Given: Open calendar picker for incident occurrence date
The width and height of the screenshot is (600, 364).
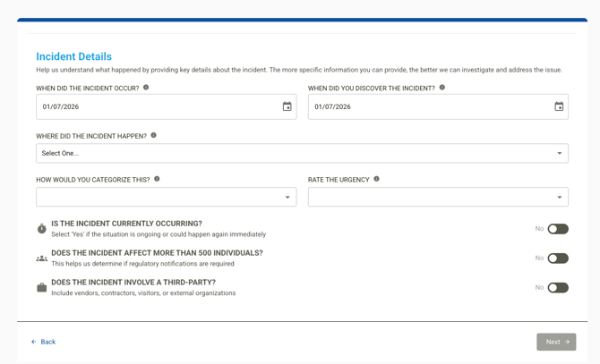Looking at the screenshot, I should (x=287, y=106).
